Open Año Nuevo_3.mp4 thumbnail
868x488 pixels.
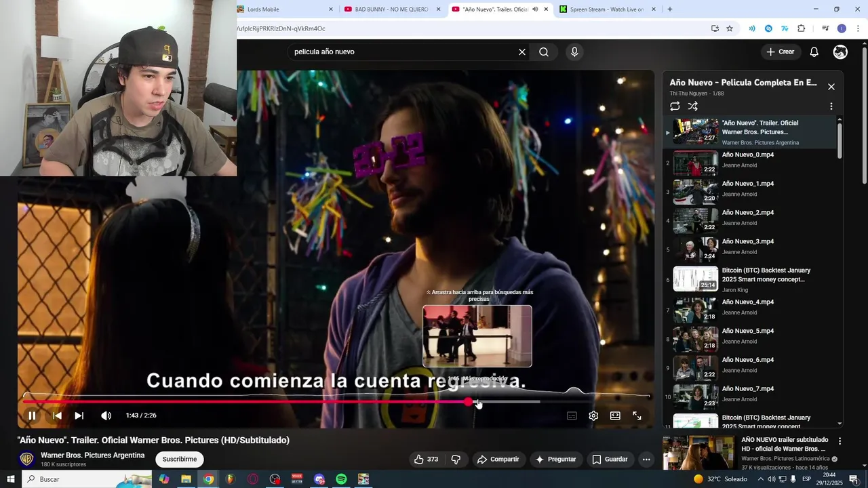tap(695, 249)
